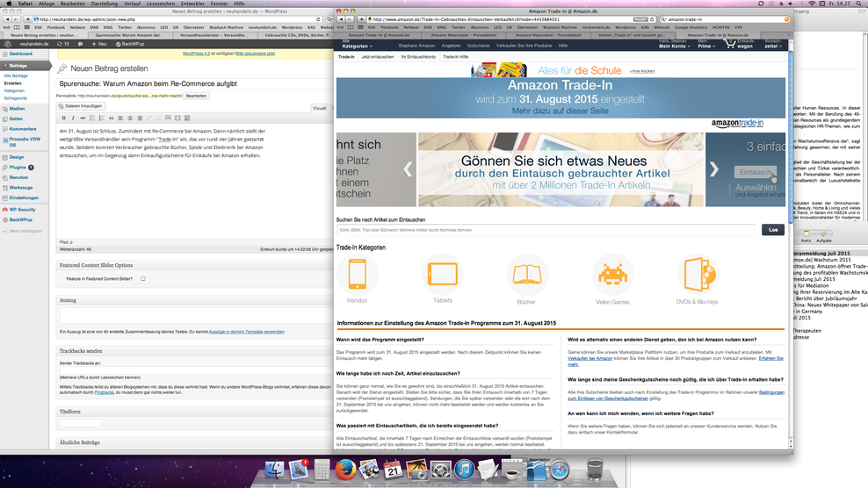Open Verkaufen bei Amazon link
This screenshot has width=868, height=488.
[x=590, y=358]
